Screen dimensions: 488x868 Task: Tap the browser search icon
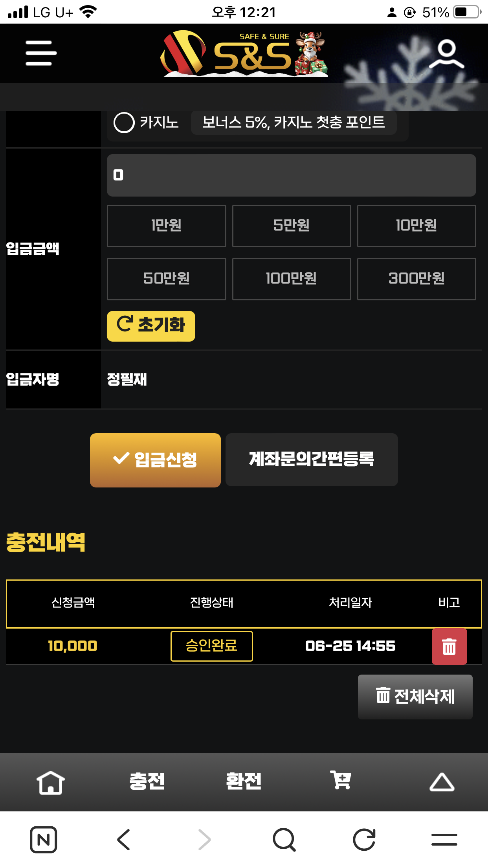coord(284,840)
